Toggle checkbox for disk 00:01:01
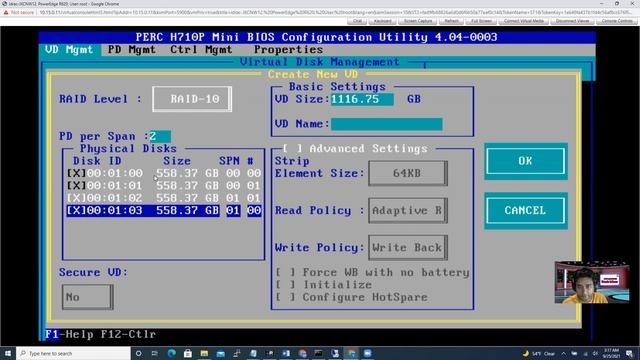The height and width of the screenshot is (360, 640). coord(76,186)
